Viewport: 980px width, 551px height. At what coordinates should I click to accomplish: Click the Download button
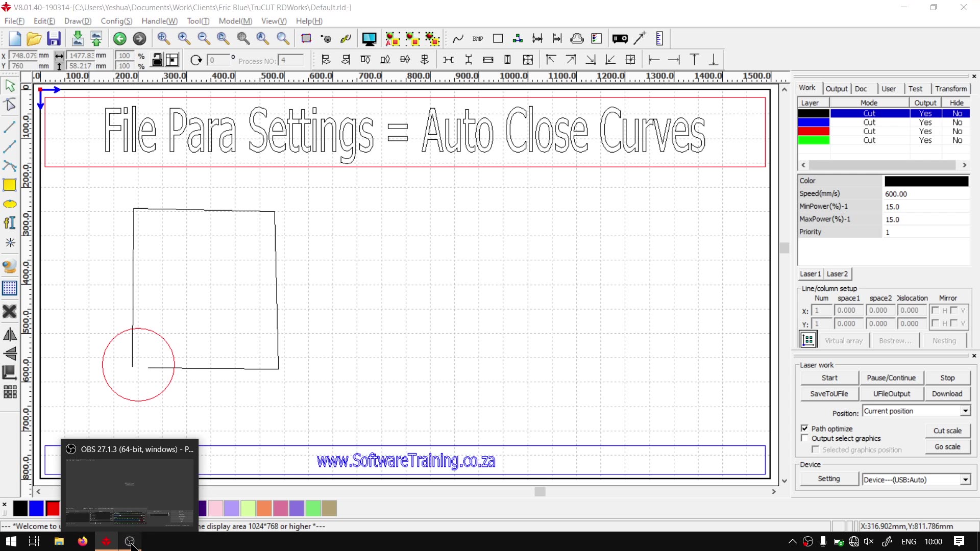click(x=947, y=394)
